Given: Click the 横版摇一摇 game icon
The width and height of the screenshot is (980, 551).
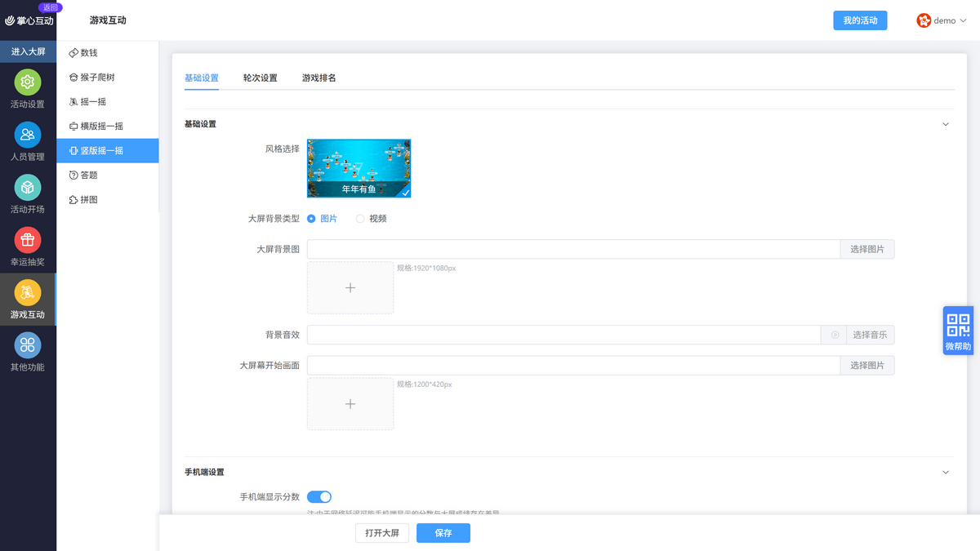Looking at the screenshot, I should click(x=74, y=126).
